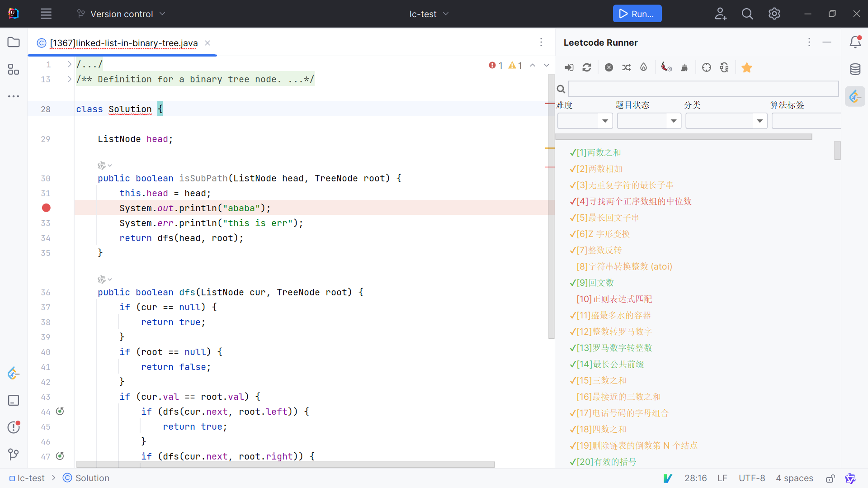The image size is (868, 488).
Task: Click the Leetcode filter horizontal scrollbar
Action: (x=684, y=137)
